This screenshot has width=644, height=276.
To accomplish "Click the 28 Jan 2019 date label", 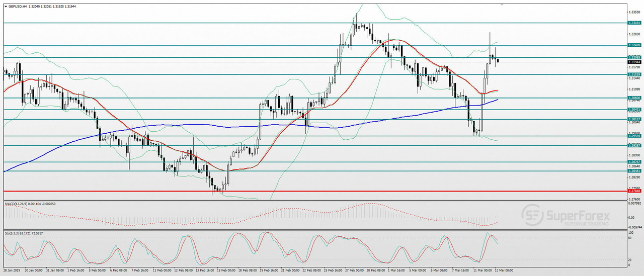I will tap(13, 270).
